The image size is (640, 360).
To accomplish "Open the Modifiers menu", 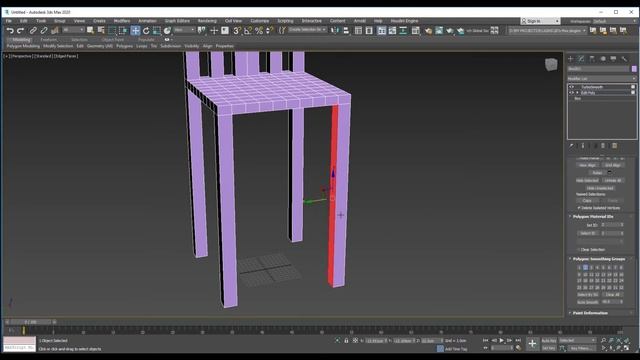I will pyautogui.click(x=122, y=21).
